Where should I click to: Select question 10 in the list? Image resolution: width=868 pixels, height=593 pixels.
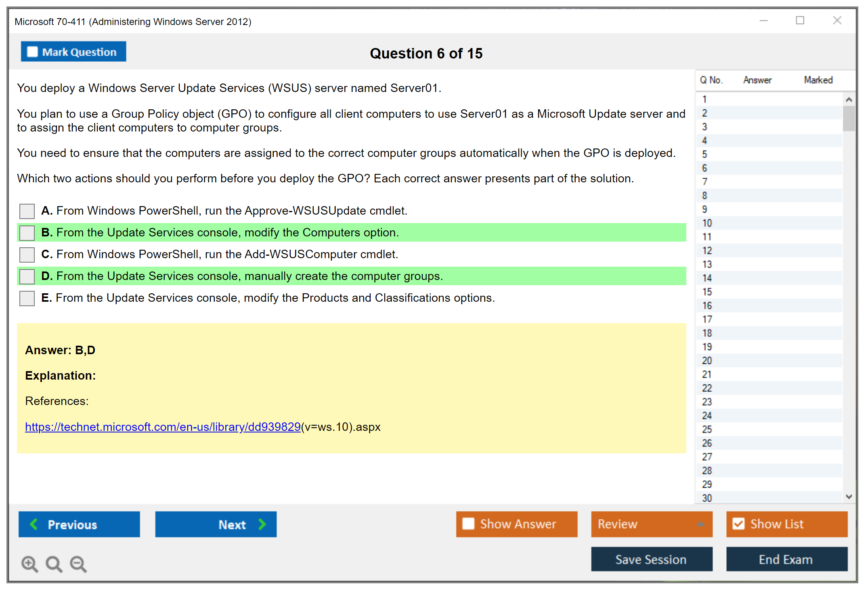point(707,223)
